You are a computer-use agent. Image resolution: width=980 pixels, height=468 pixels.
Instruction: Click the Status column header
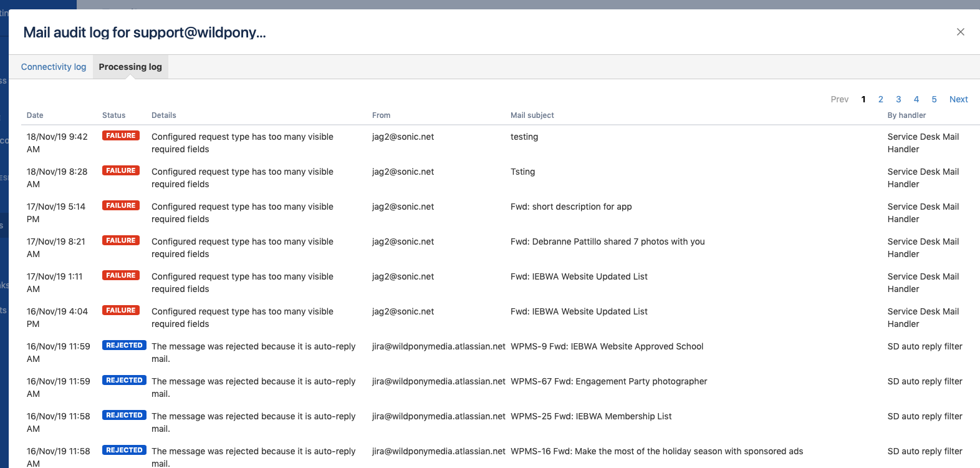click(114, 115)
